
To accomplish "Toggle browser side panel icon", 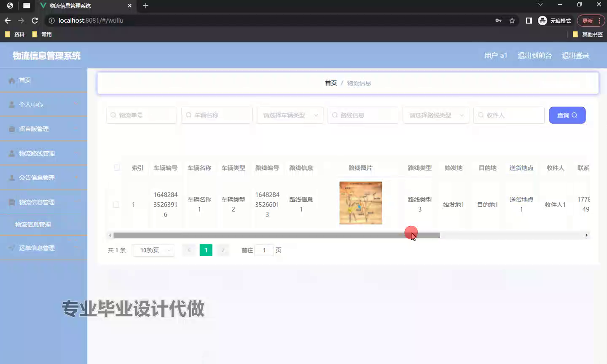I will 529,20.
